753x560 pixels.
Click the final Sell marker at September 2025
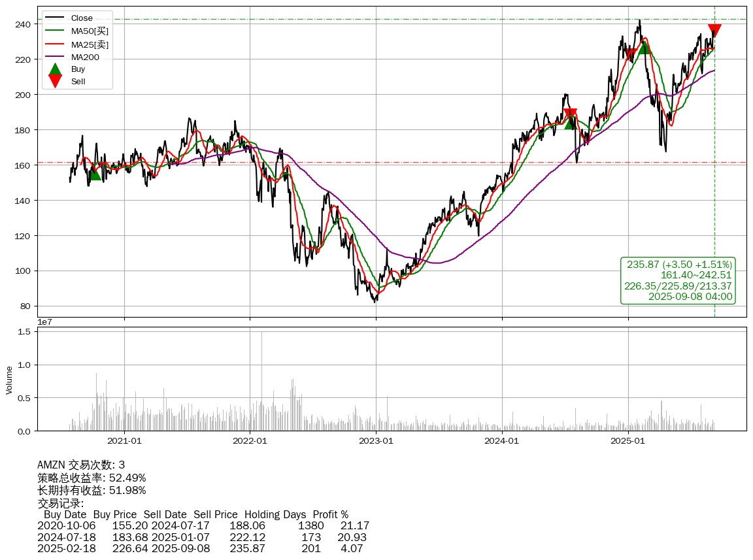[714, 30]
